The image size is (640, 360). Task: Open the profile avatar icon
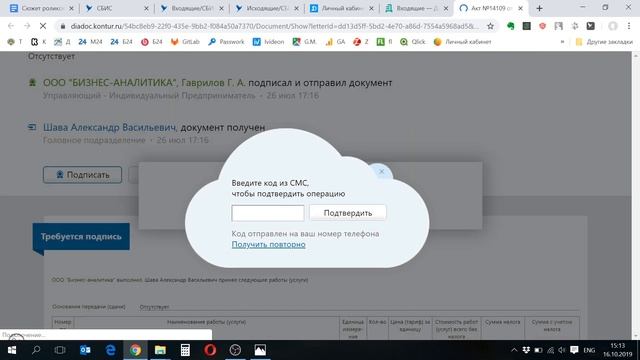[x=613, y=26]
